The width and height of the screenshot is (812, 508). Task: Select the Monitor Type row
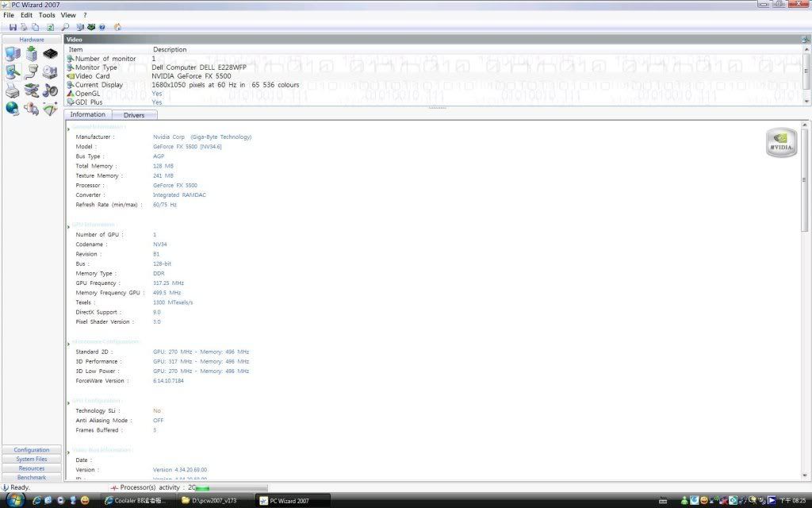click(433, 67)
